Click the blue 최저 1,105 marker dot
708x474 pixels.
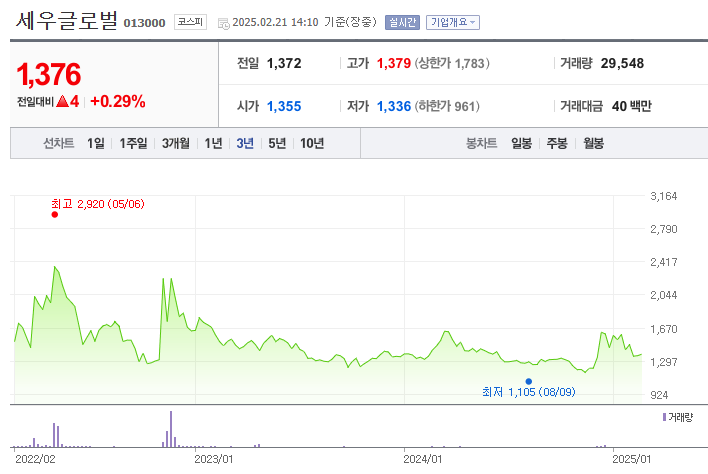(x=529, y=381)
